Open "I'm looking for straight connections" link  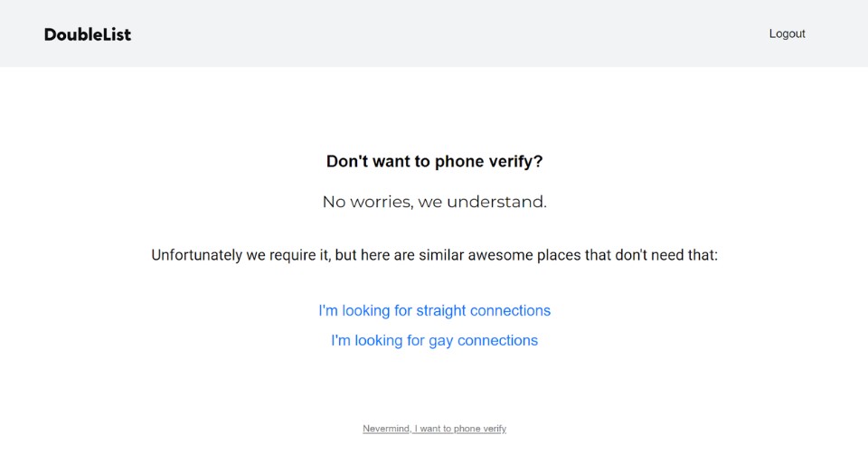tap(434, 310)
